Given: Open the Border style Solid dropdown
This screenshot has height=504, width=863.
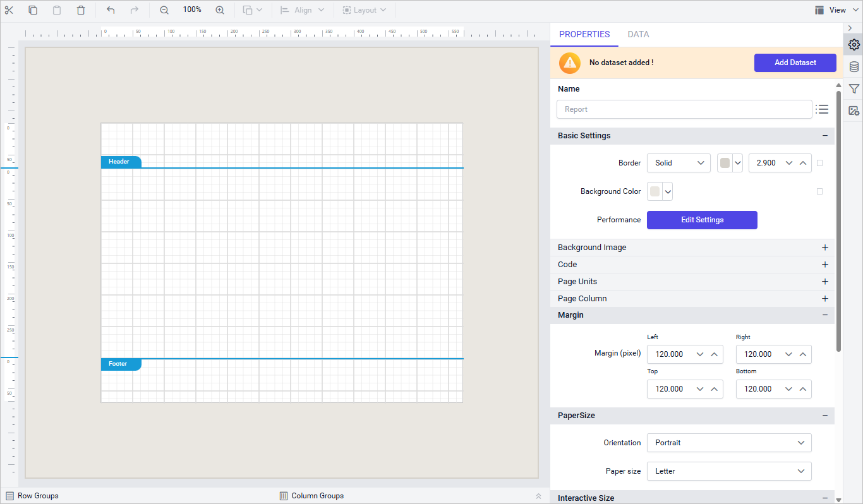Looking at the screenshot, I should (x=679, y=163).
